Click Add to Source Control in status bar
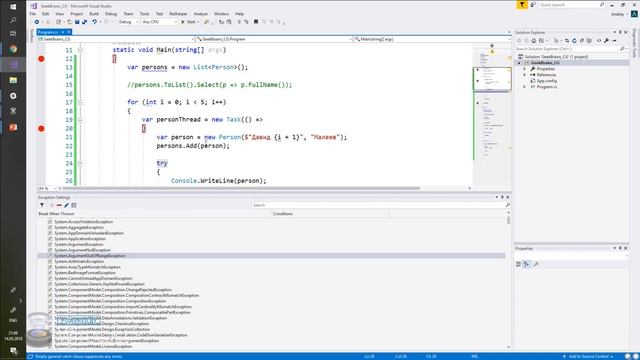640x360 pixels. pos(589,356)
